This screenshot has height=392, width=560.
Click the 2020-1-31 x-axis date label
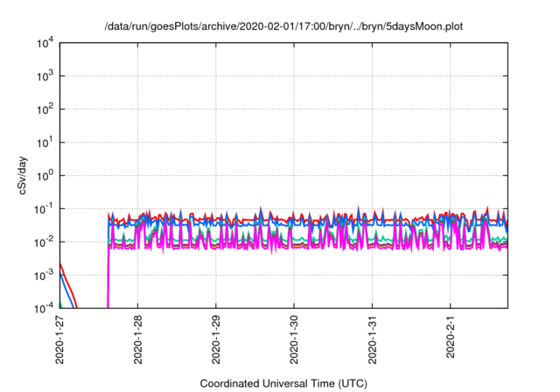(372, 339)
